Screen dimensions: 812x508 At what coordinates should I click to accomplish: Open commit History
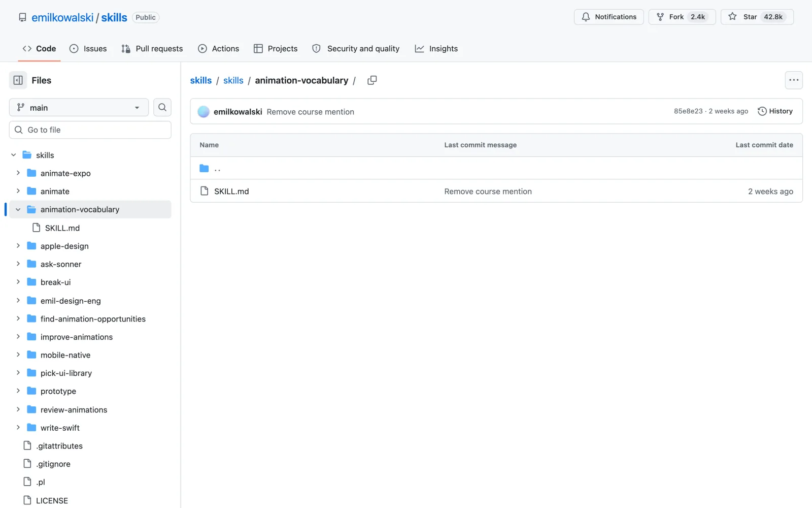(775, 111)
